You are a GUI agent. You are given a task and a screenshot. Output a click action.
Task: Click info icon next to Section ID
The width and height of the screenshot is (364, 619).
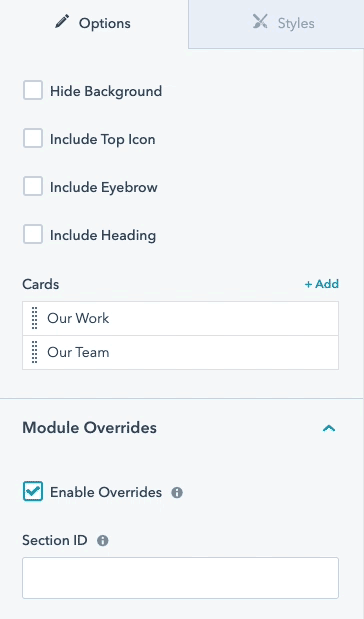tap(103, 540)
